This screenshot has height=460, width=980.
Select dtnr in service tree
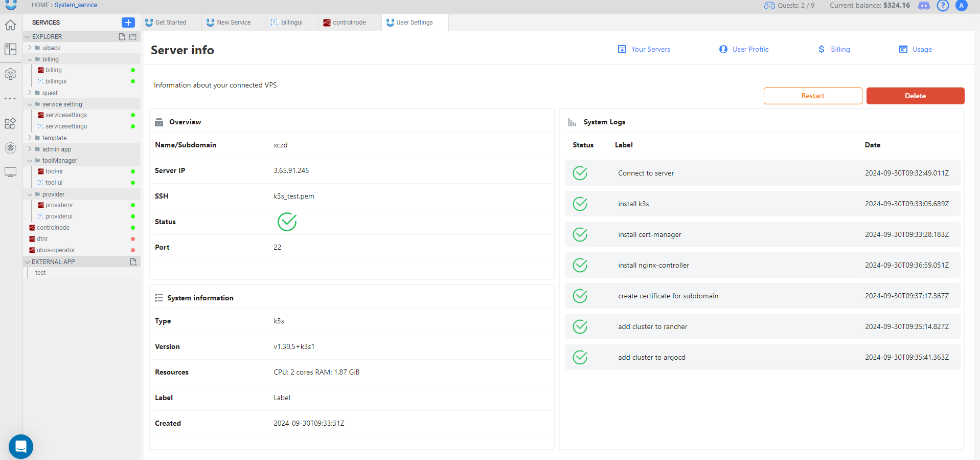pyautogui.click(x=42, y=239)
